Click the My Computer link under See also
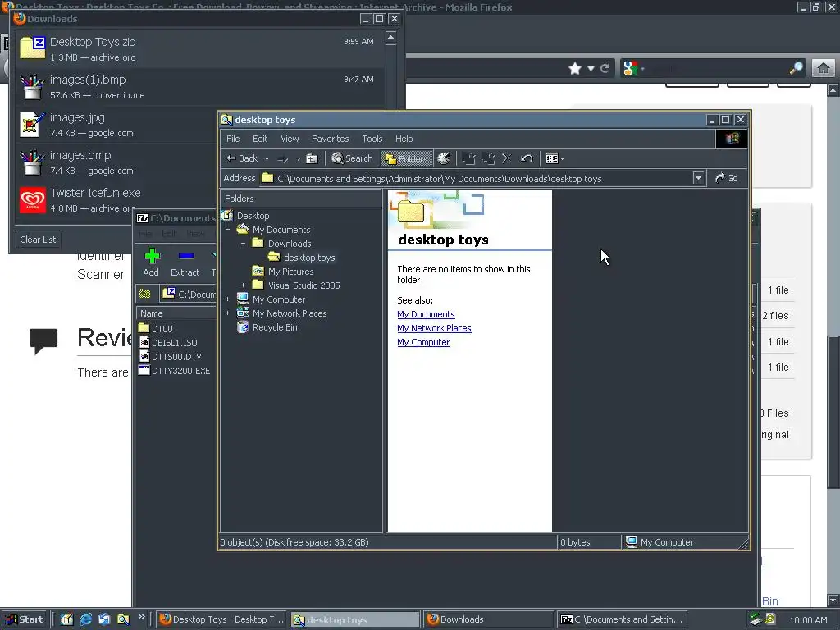 tap(423, 342)
